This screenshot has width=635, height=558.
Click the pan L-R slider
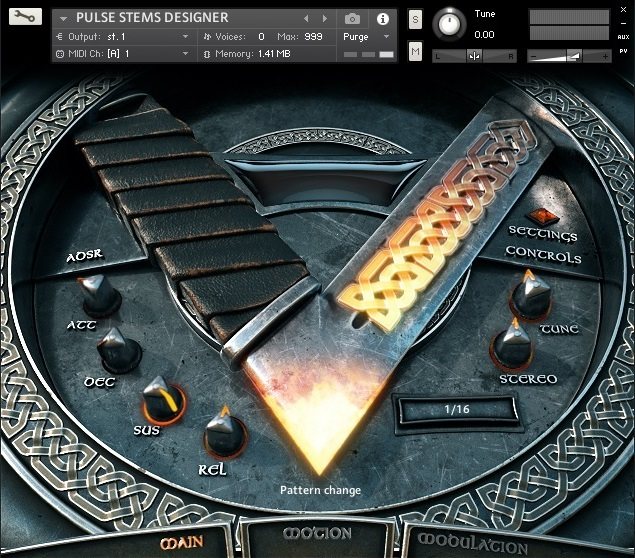tap(475, 56)
